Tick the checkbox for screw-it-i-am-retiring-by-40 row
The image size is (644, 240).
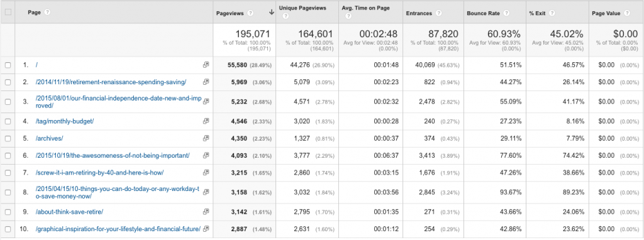coord(8,173)
